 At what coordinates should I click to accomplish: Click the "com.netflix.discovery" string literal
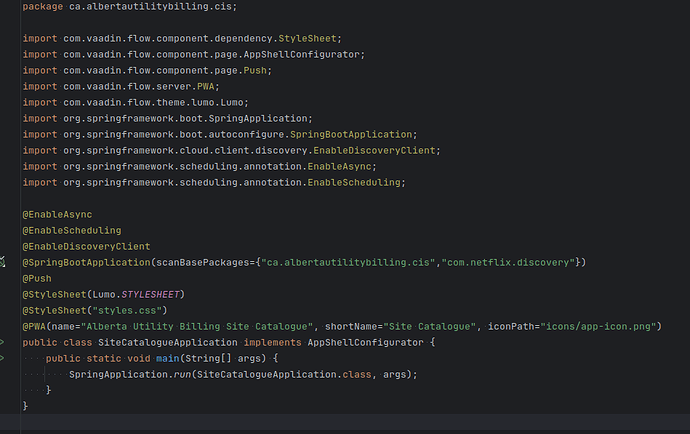click(508, 263)
